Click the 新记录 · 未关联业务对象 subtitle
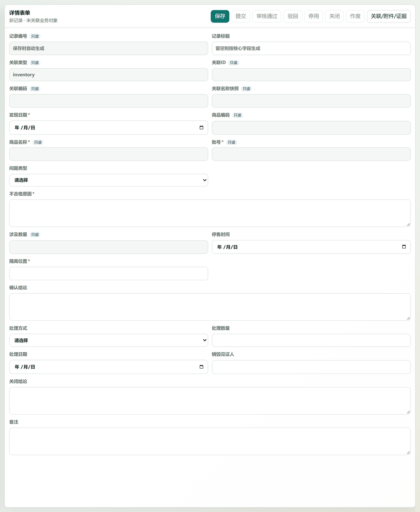 [x=34, y=20]
